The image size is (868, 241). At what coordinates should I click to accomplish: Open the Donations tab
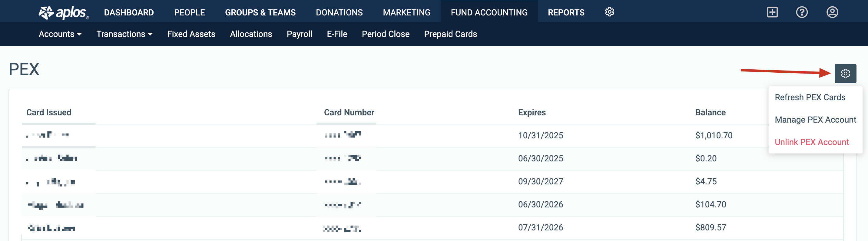point(339,12)
